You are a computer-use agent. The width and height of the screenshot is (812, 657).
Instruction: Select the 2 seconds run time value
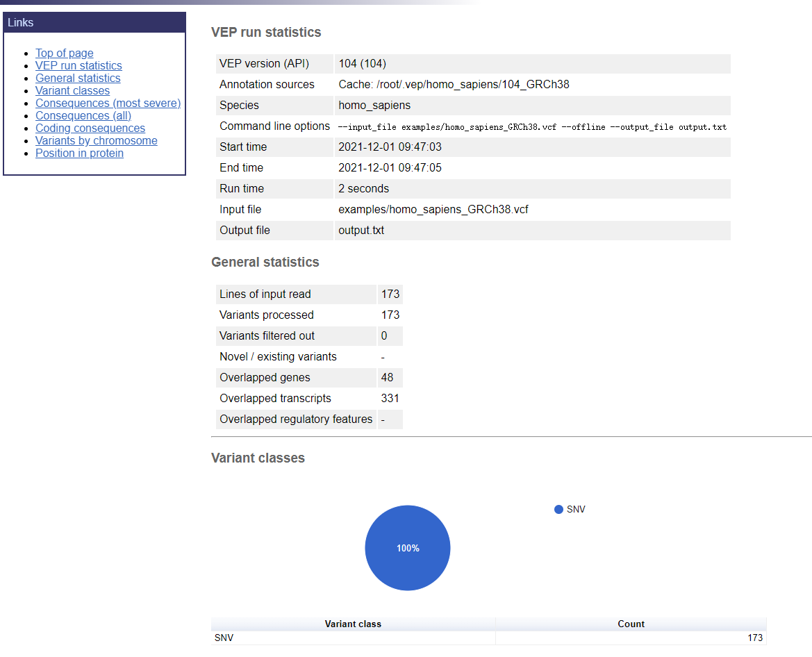(x=363, y=188)
